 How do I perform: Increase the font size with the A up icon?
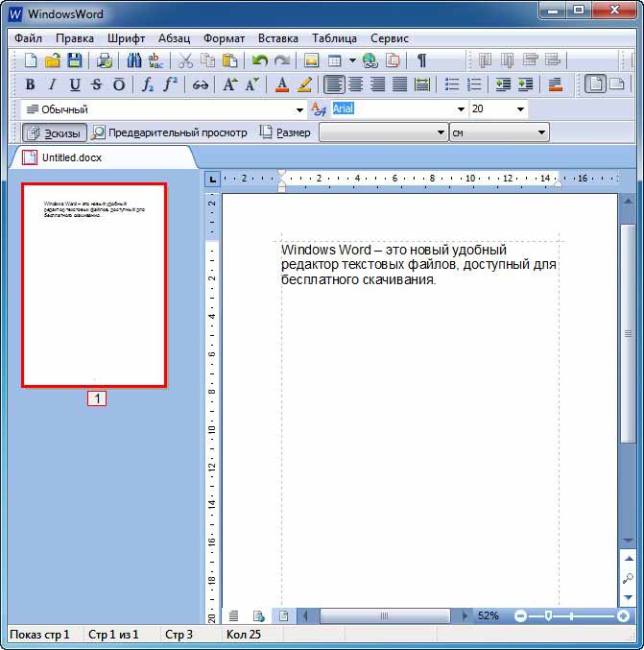[x=230, y=84]
